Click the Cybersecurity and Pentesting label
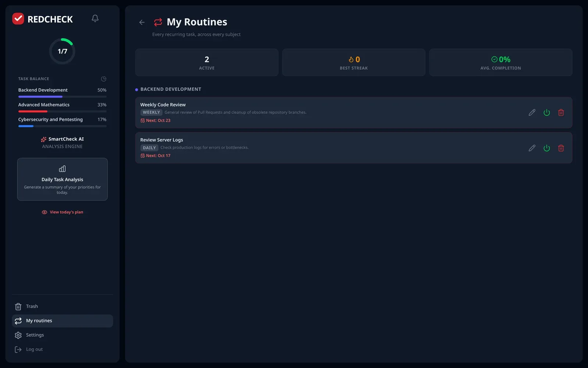The image size is (588, 368). (x=50, y=120)
